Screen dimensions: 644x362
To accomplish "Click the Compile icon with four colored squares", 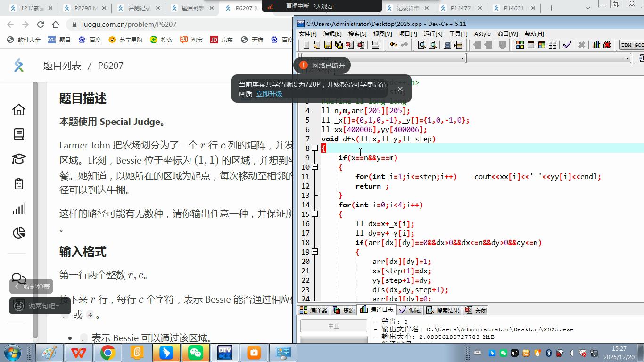I will (520, 45).
